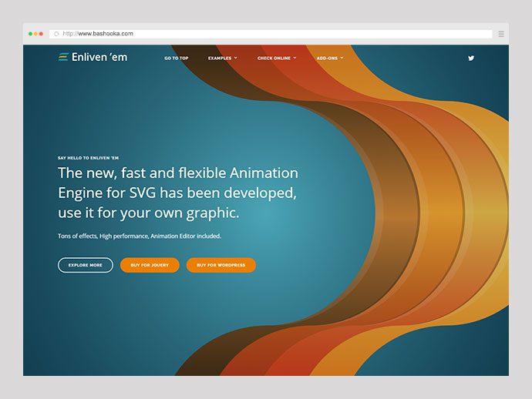Click the Enliven 'em striped logo icon

point(63,57)
